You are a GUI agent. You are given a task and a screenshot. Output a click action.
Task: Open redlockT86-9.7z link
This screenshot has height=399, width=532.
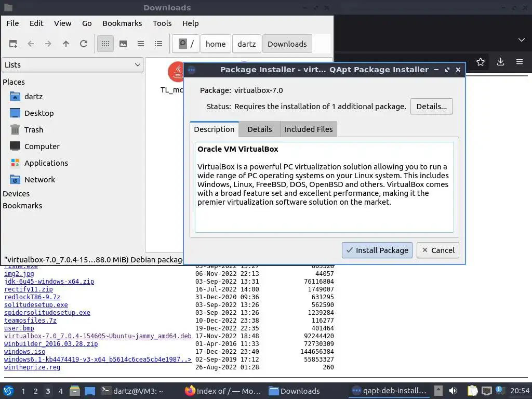coord(32,297)
